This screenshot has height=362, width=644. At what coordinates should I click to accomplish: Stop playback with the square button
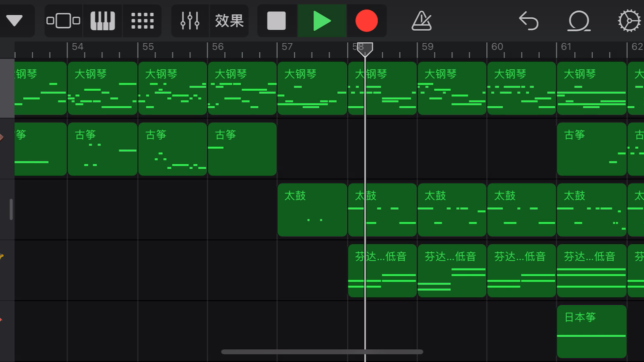[x=277, y=20]
